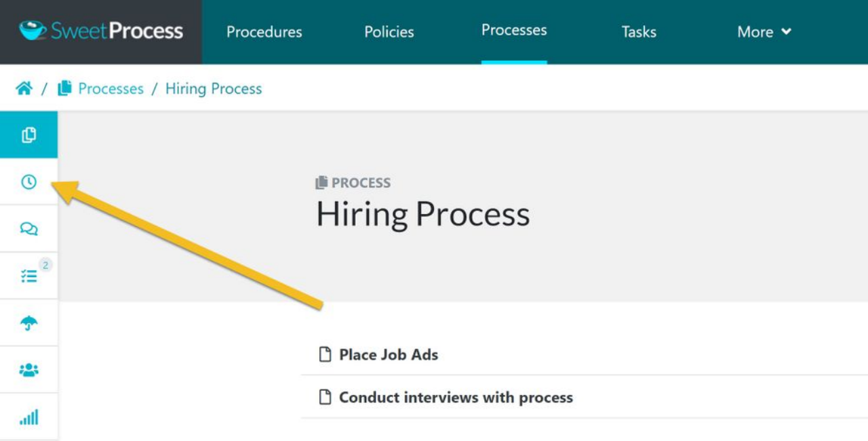Open the Policies section
The width and height of the screenshot is (868, 441).
[389, 32]
